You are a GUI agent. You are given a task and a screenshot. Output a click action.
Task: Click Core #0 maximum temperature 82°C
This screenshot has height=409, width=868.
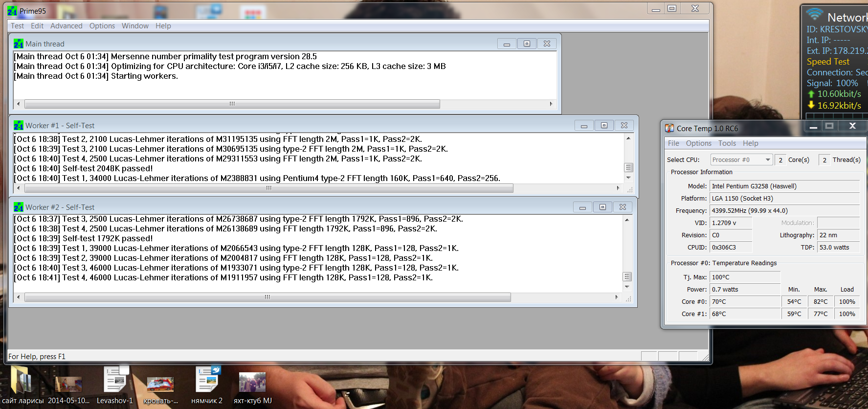tap(821, 302)
